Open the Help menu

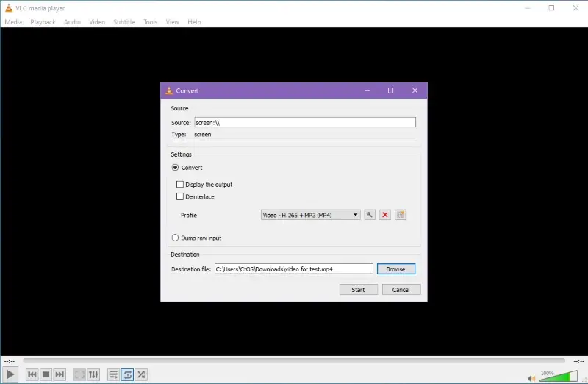194,22
